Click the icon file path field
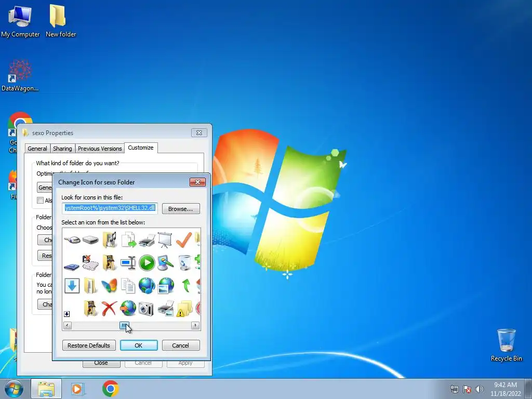This screenshot has width=532, height=399. (110, 208)
